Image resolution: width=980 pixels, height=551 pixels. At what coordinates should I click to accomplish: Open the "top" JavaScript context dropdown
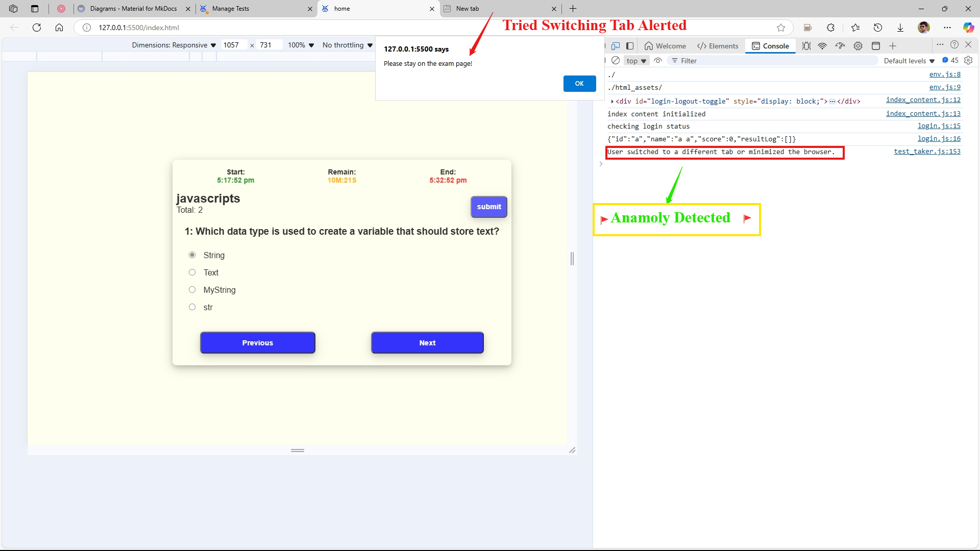636,61
